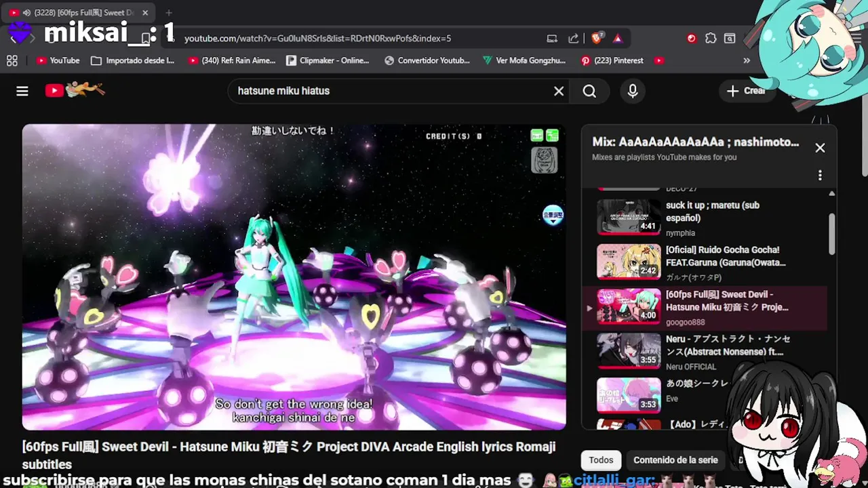Start voice search with the microphone
Screen dimensions: 868x488
tap(633, 91)
